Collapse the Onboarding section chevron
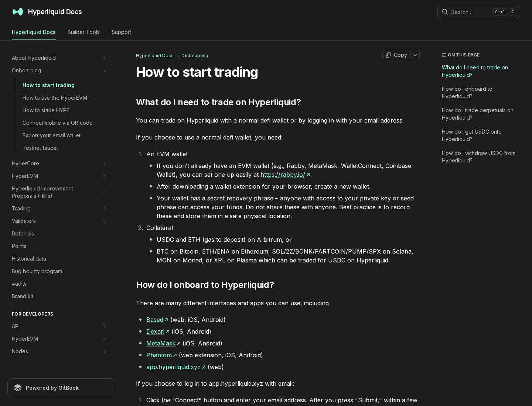 coord(104,70)
